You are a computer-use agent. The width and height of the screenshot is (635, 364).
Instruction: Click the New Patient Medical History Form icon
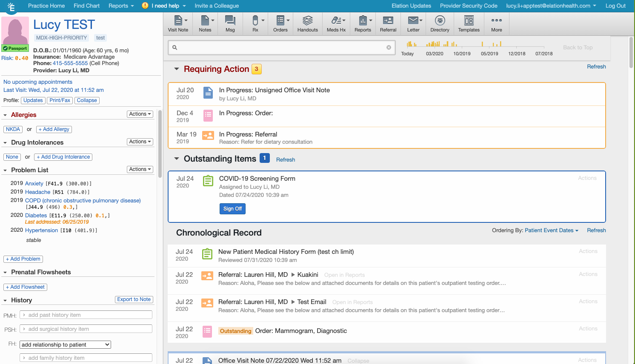pyautogui.click(x=207, y=254)
